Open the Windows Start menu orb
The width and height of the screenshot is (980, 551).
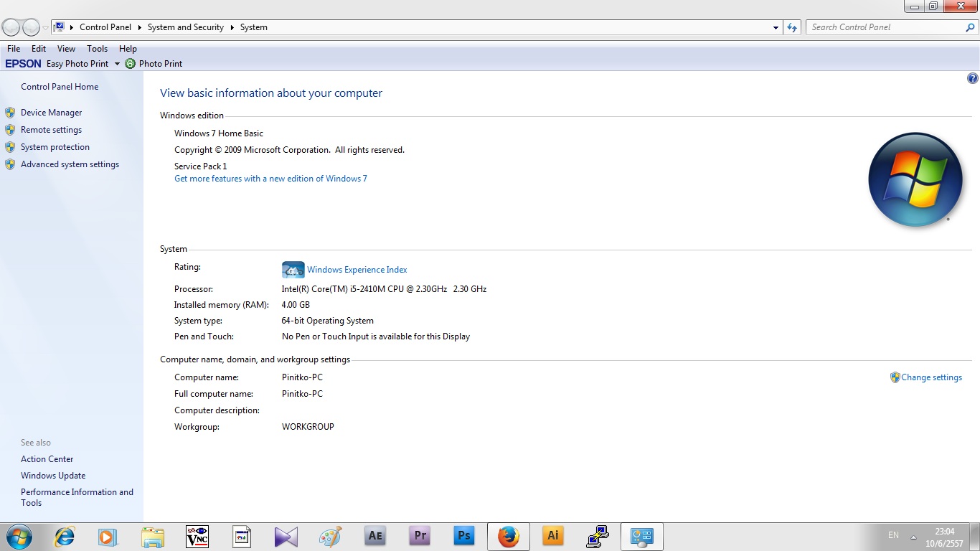point(18,537)
